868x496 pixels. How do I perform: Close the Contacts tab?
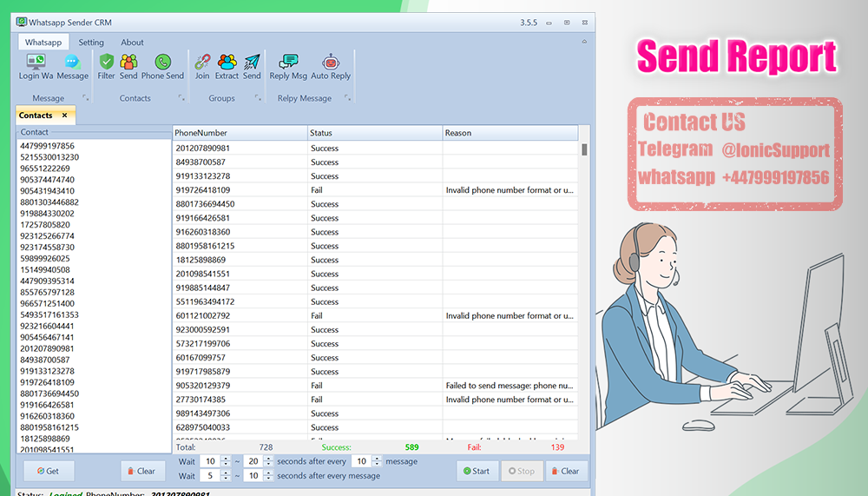65,116
